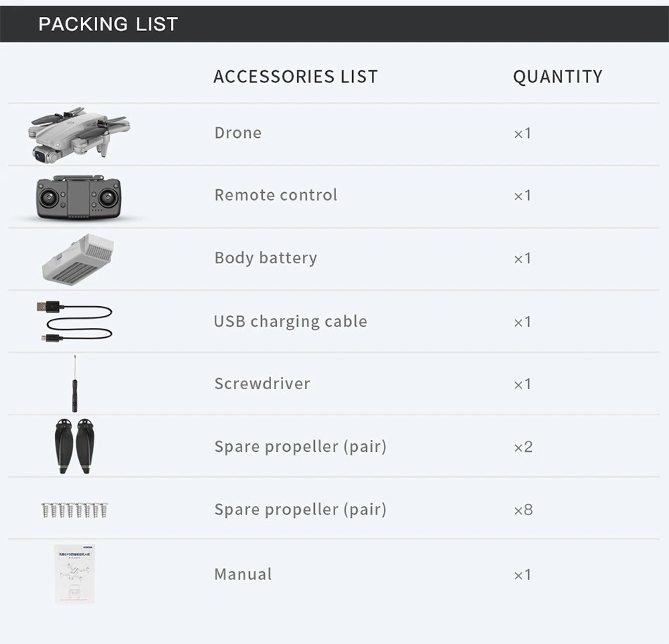669x644 pixels.
Task: Click the QUANTITY column heading
Action: tap(558, 77)
